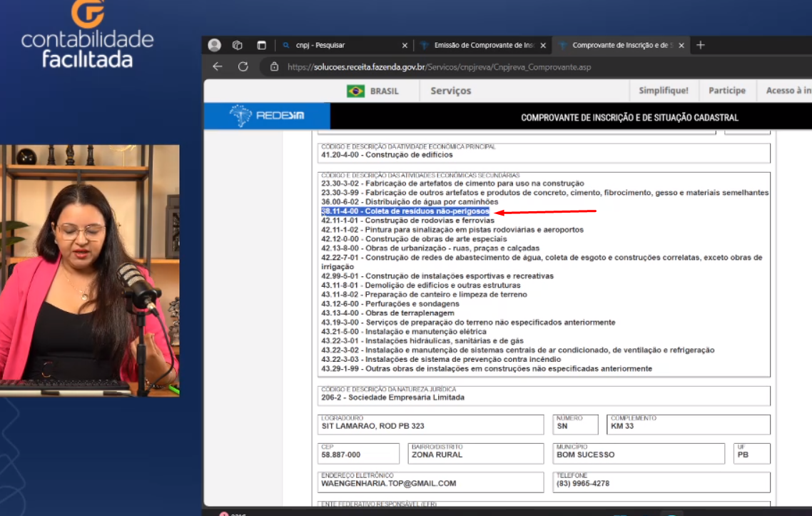The width and height of the screenshot is (812, 516).
Task: Click '36.00-6-02 - Distribuição de água por caminhões'
Action: (x=410, y=202)
